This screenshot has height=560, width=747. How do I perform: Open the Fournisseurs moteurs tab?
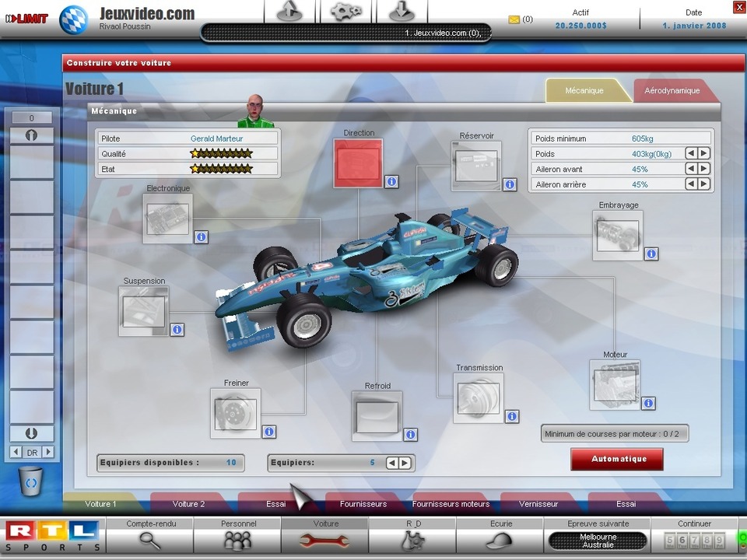pyautogui.click(x=451, y=504)
